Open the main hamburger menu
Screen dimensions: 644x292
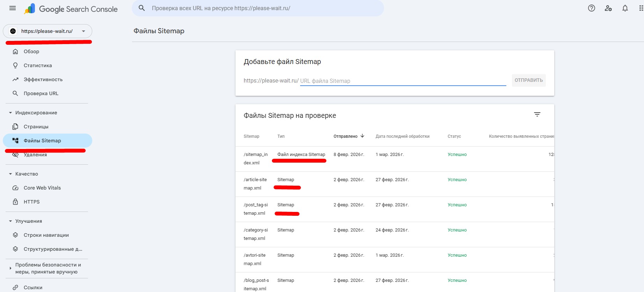click(x=13, y=8)
